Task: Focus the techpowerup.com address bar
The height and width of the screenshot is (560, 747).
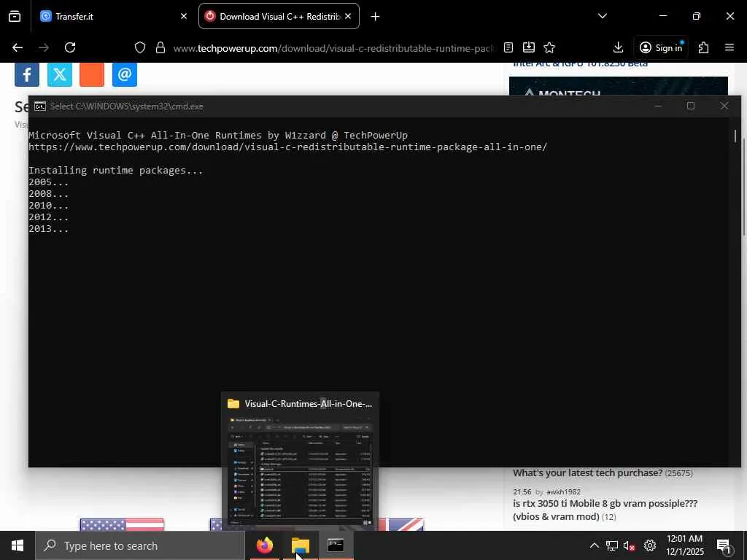Action: (x=333, y=48)
